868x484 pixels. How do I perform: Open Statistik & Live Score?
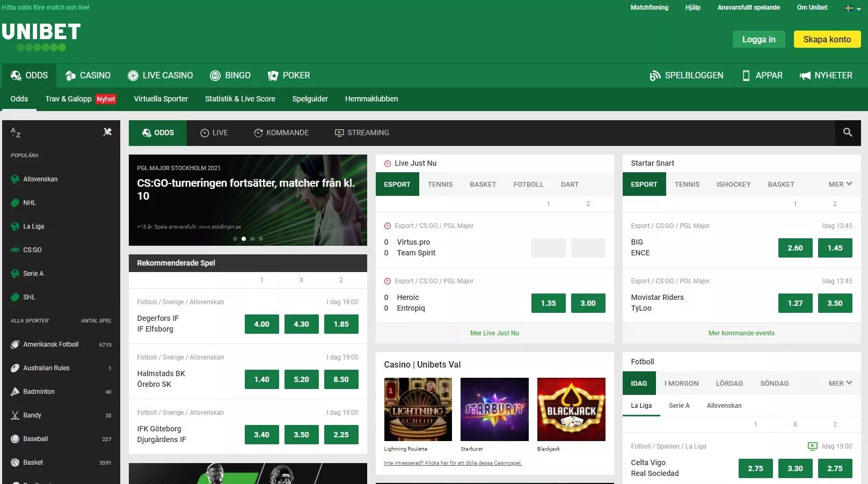[x=240, y=99]
